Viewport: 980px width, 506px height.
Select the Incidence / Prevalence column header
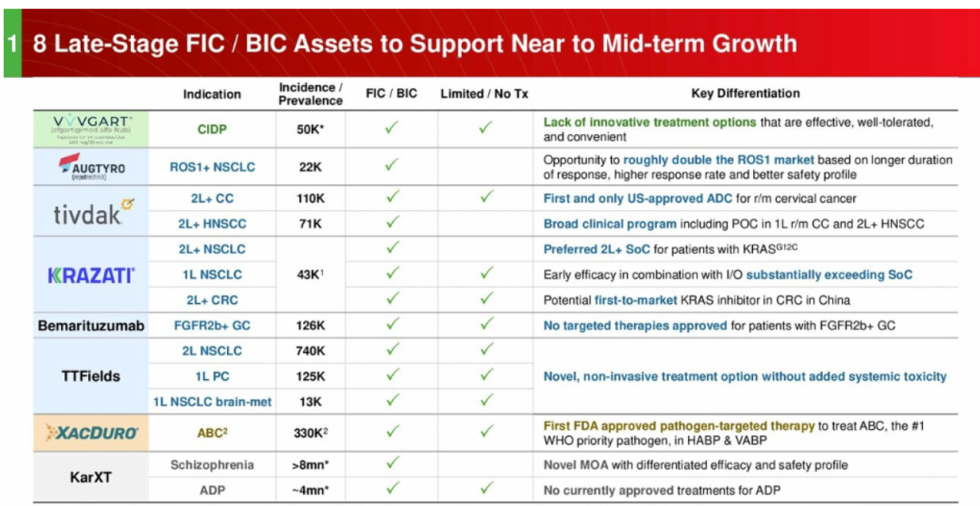[310, 94]
